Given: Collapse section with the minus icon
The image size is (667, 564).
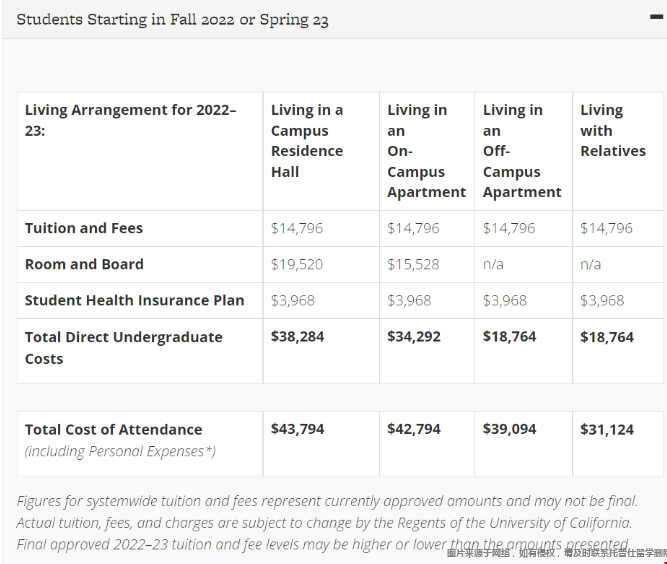Looking at the screenshot, I should coord(656,16).
